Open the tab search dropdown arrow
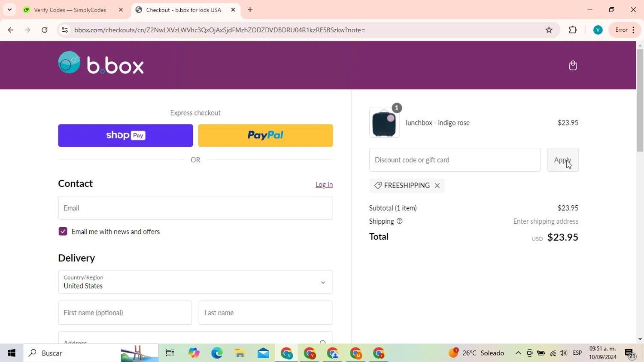Screen dimensions: 644x362 tap(9, 10)
